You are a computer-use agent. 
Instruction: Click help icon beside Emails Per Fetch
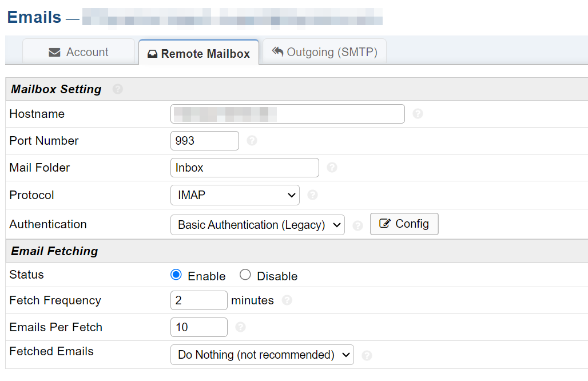241,327
